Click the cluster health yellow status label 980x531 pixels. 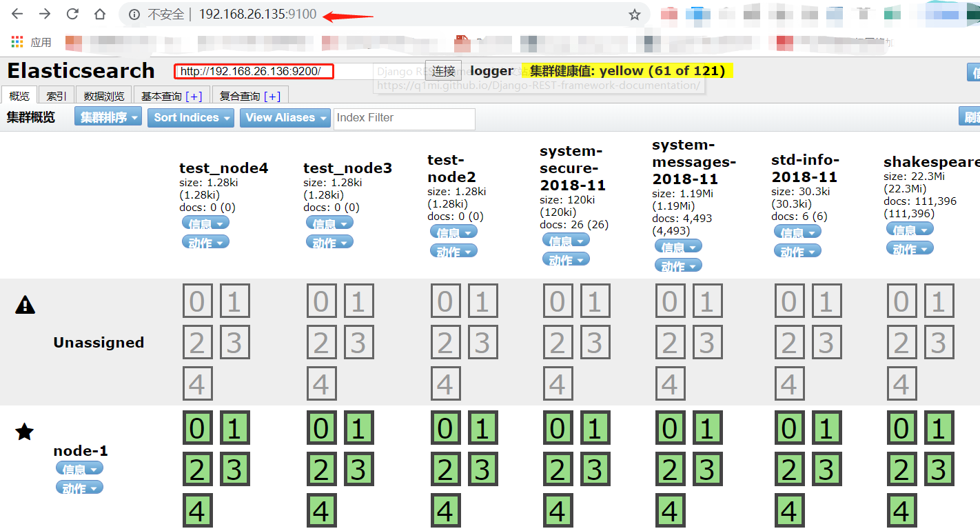[x=626, y=71]
